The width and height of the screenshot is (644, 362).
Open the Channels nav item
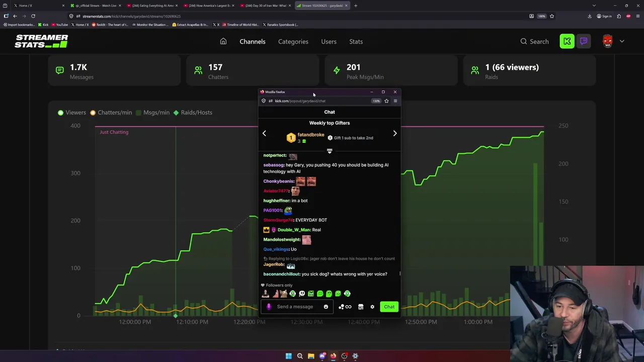pyautogui.click(x=253, y=41)
